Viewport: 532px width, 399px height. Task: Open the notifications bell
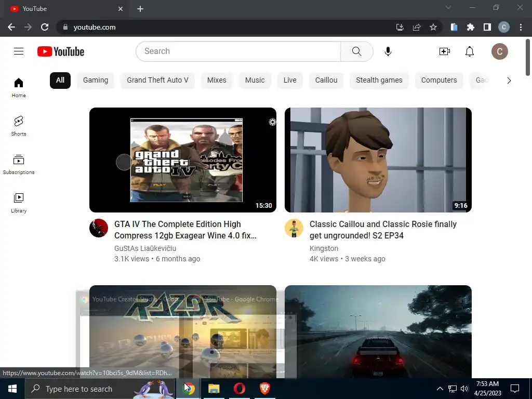(x=470, y=51)
